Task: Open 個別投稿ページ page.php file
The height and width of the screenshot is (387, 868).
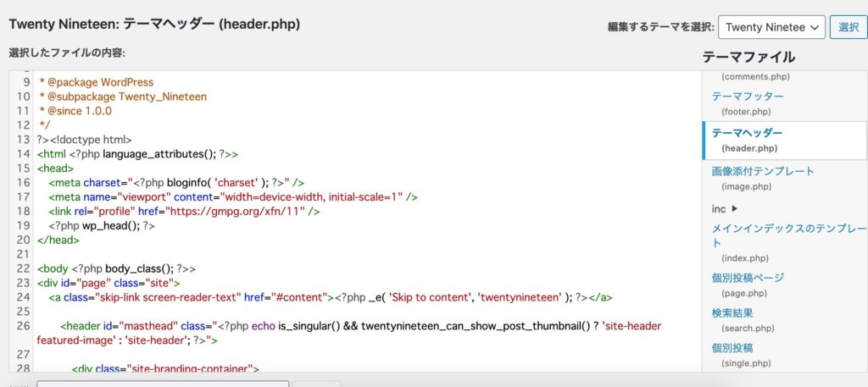Action: (748, 278)
